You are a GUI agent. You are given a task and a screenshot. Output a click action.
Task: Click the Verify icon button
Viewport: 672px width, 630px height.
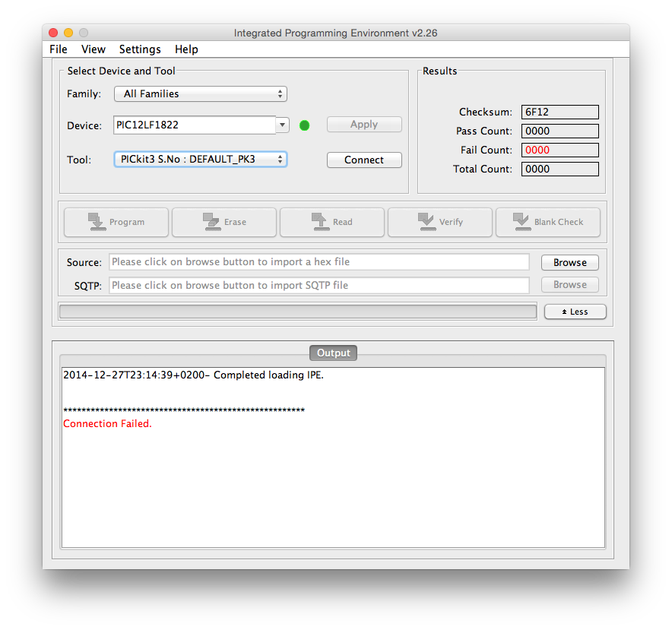tap(440, 222)
